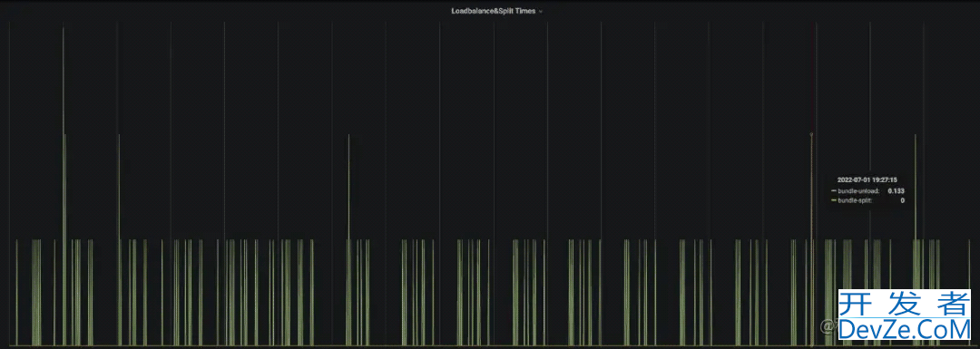The image size is (980, 349).
Task: Click the empty graph area below the panel title
Action: (x=494, y=75)
